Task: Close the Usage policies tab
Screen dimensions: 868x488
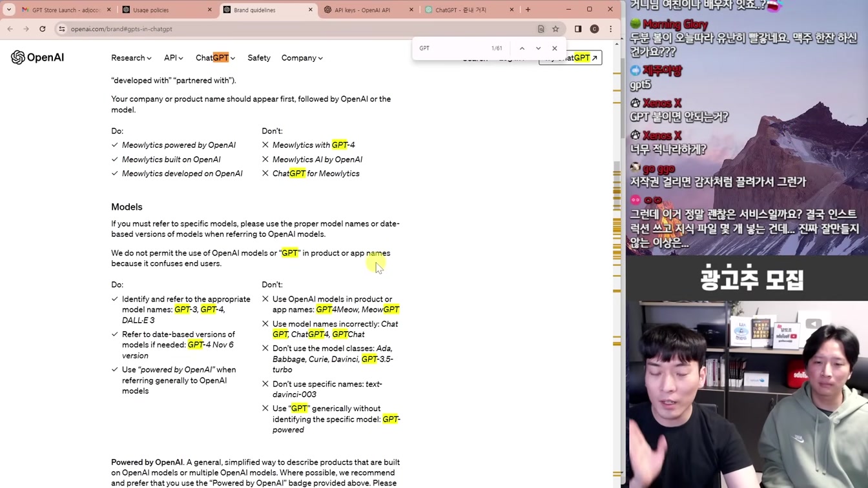Action: [x=210, y=10]
